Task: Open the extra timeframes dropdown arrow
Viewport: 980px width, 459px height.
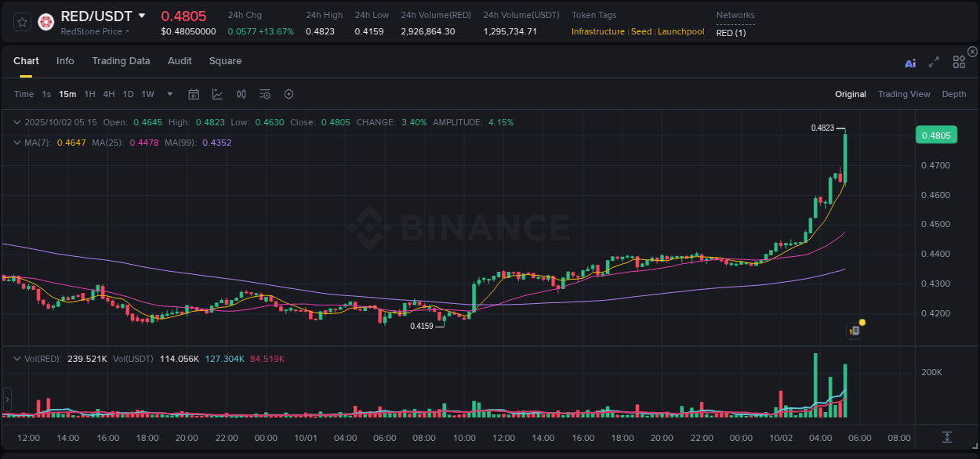Action: coord(169,94)
